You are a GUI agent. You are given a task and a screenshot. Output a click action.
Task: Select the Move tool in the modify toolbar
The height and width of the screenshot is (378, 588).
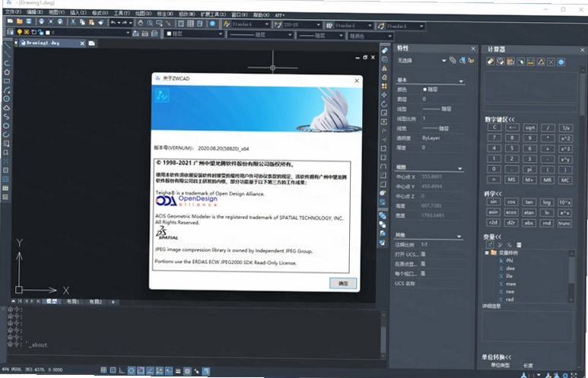tap(384, 95)
